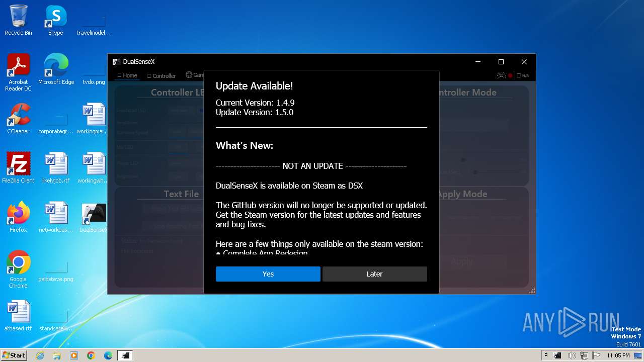The height and width of the screenshot is (362, 644).
Task: Open the Recycle Bin desktop icon
Action: click(18, 20)
